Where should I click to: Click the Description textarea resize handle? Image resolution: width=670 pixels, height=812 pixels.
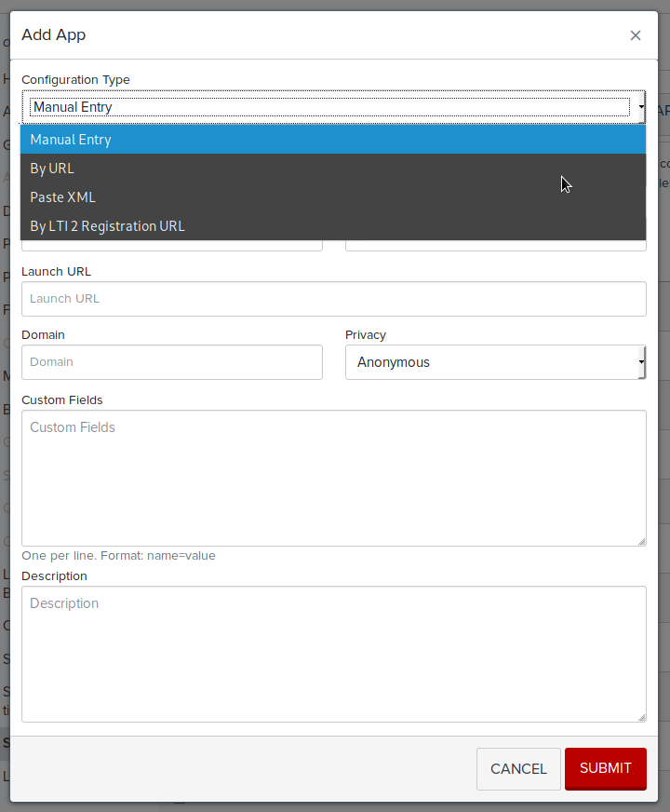coord(641,717)
